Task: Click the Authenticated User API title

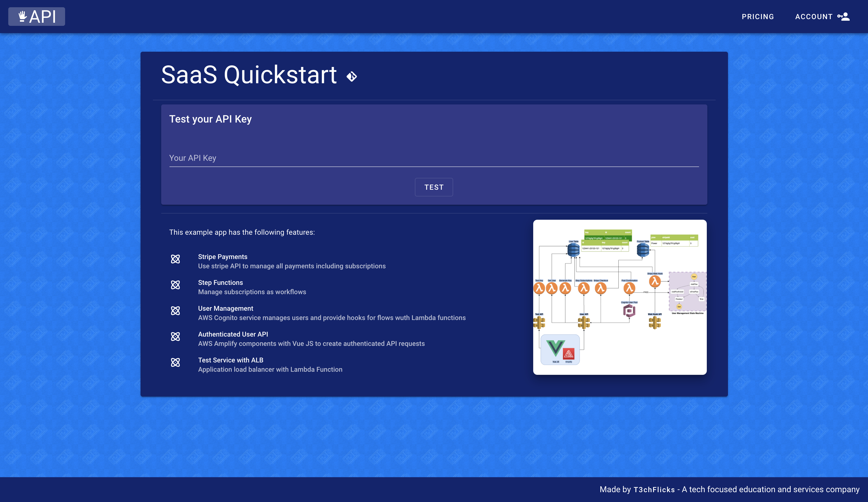Action: [233, 334]
